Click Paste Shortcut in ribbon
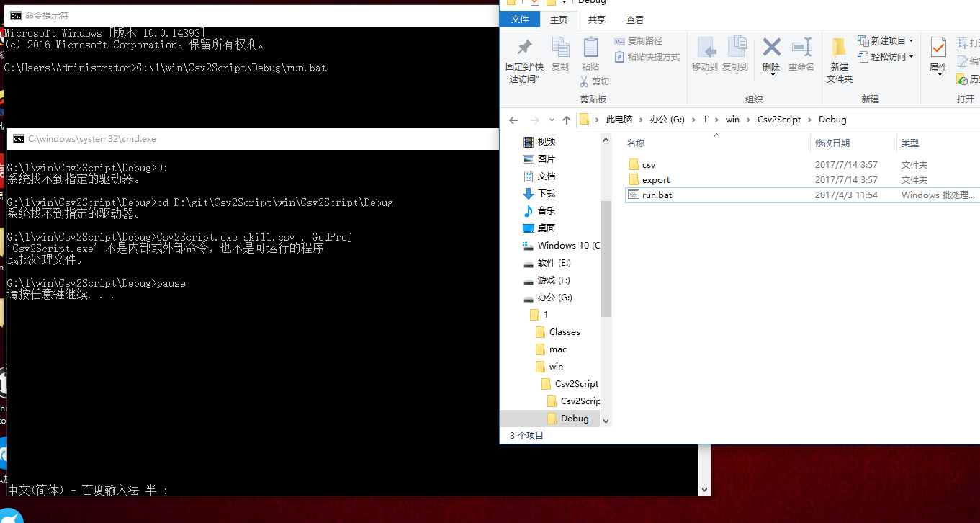The height and width of the screenshot is (523, 980). tap(647, 57)
